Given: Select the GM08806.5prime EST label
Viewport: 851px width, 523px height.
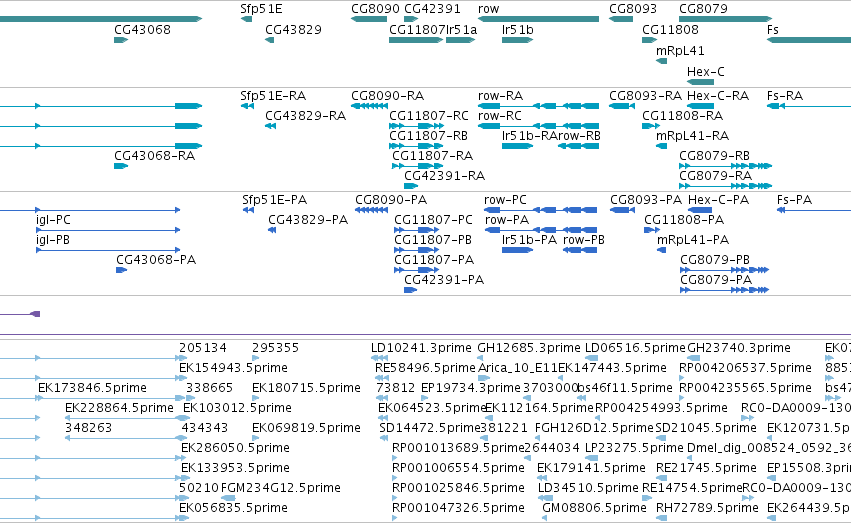Looking at the screenshot, I should click(594, 508).
